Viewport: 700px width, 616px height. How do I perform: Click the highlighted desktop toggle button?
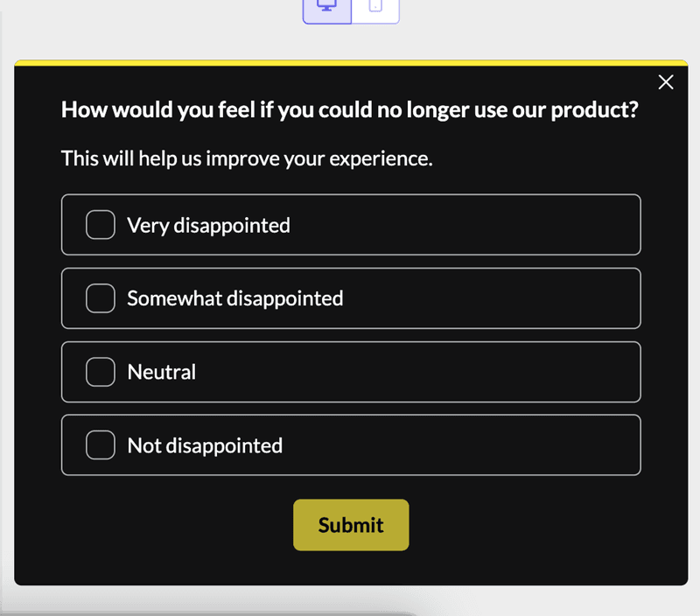[326, 9]
